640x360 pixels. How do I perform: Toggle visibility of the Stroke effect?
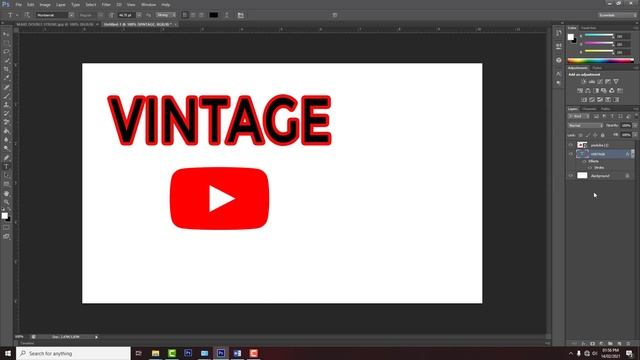(590, 168)
